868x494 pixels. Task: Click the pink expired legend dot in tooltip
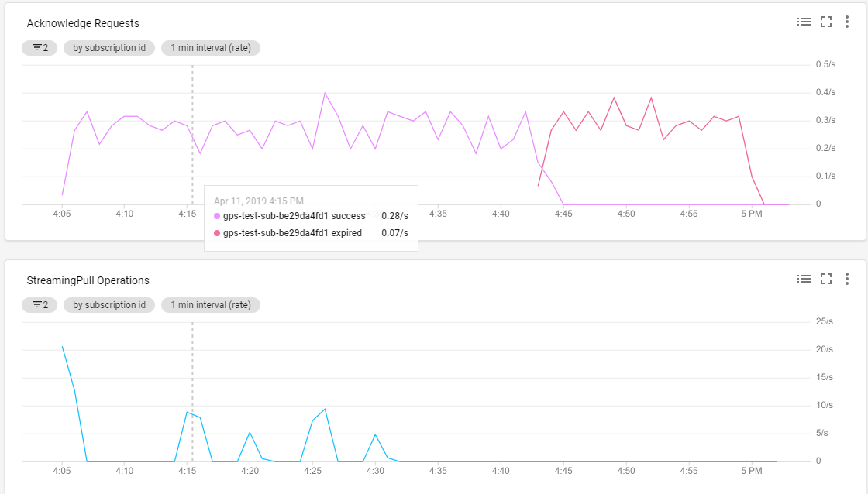click(217, 233)
